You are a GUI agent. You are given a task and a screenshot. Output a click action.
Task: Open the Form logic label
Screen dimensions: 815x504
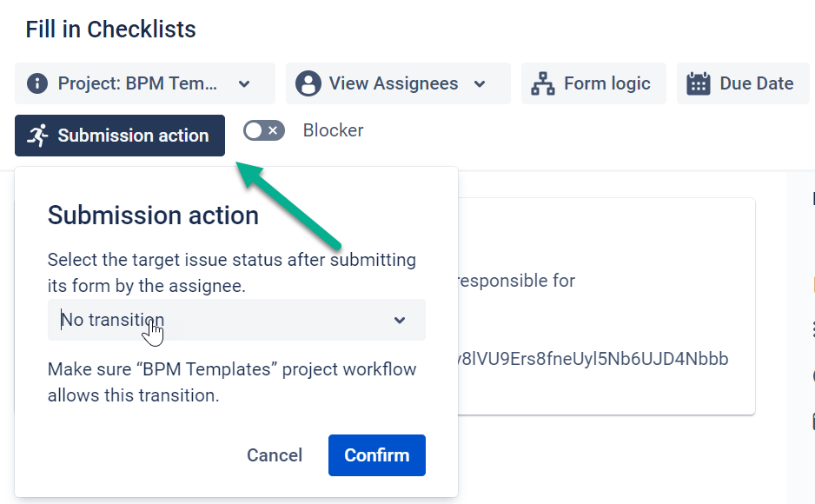[x=606, y=83]
